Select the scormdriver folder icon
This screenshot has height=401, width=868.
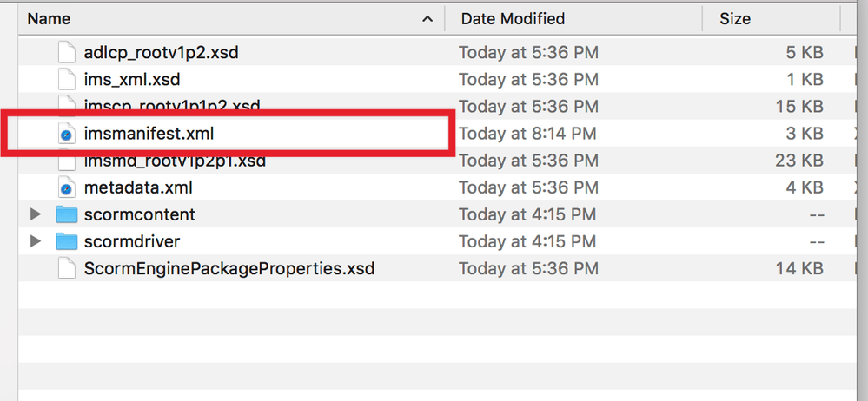[x=67, y=241]
